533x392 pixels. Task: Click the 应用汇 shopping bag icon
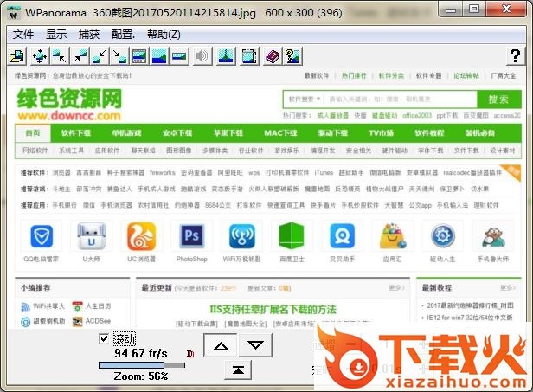click(393, 236)
